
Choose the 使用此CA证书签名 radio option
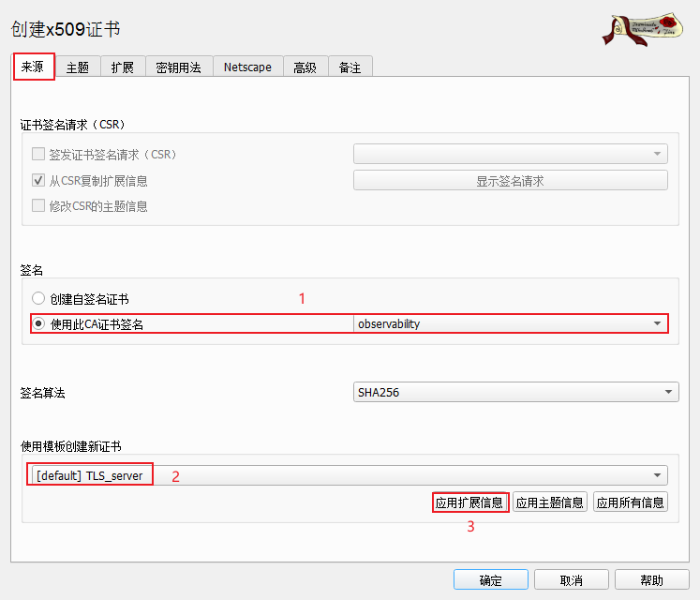pos(38,324)
